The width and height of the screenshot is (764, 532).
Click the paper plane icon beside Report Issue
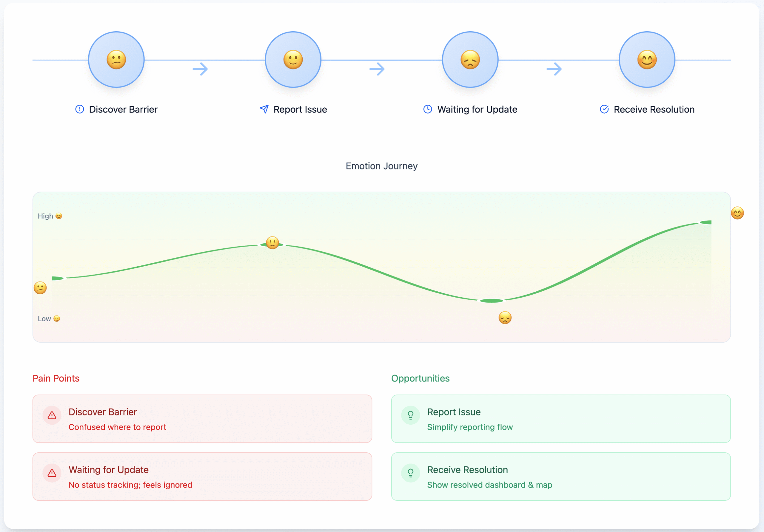point(264,109)
